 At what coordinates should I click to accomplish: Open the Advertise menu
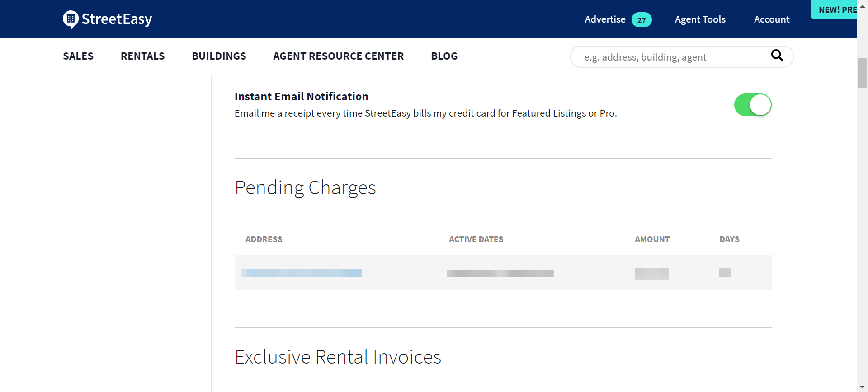pos(605,19)
